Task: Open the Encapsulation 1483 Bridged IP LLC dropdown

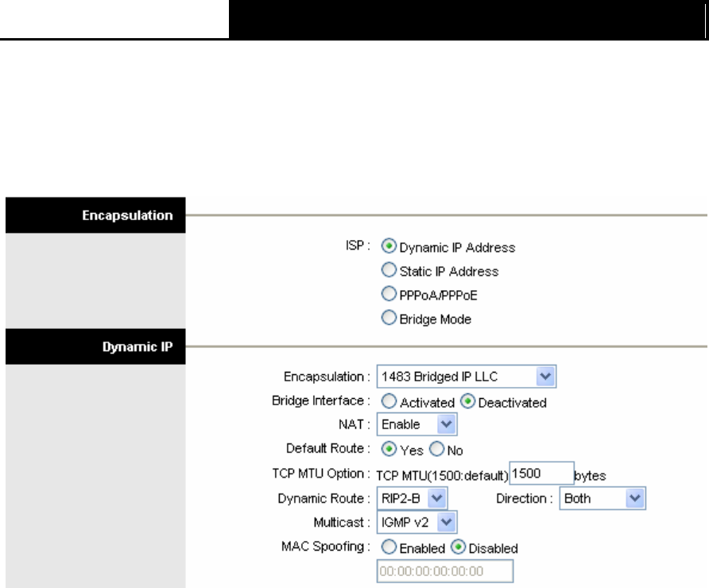Action: coord(467,377)
